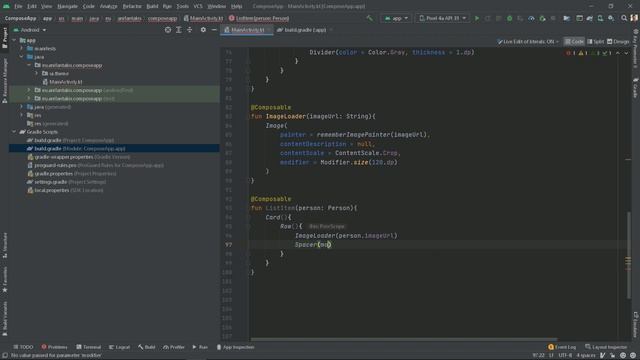Open the AVD Manager icon
Viewport: 640px width, 360px height.
pyautogui.click(x=600, y=18)
